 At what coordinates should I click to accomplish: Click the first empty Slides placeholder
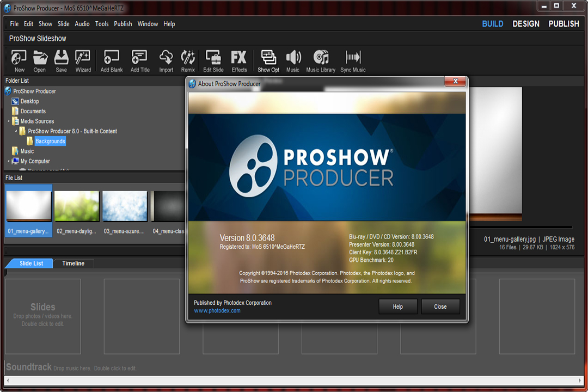[43, 316]
